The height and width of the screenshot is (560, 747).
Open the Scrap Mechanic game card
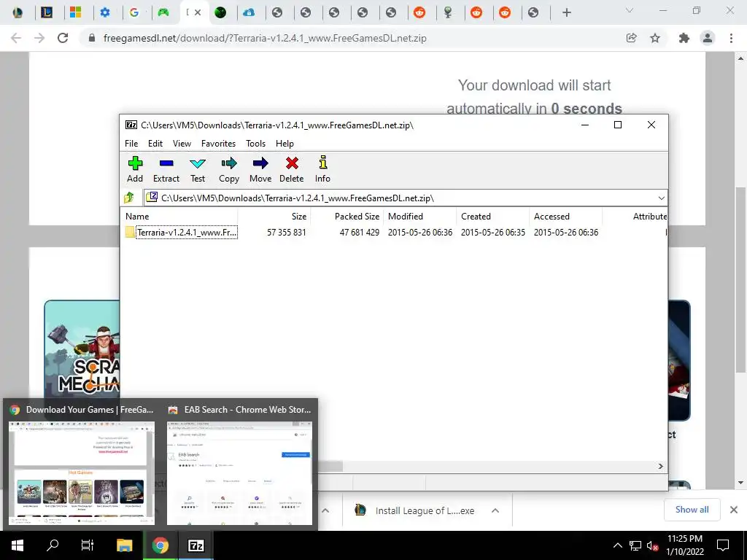point(82,351)
